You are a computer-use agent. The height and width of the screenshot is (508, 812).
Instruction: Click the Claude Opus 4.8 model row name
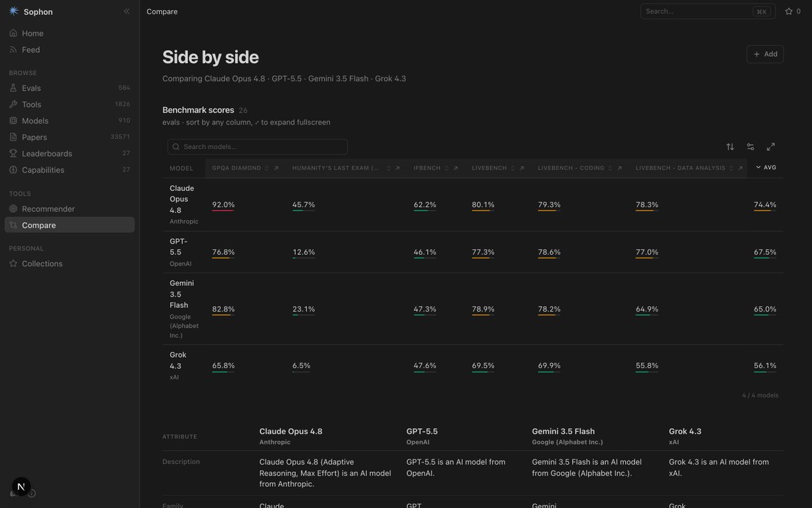click(x=182, y=199)
